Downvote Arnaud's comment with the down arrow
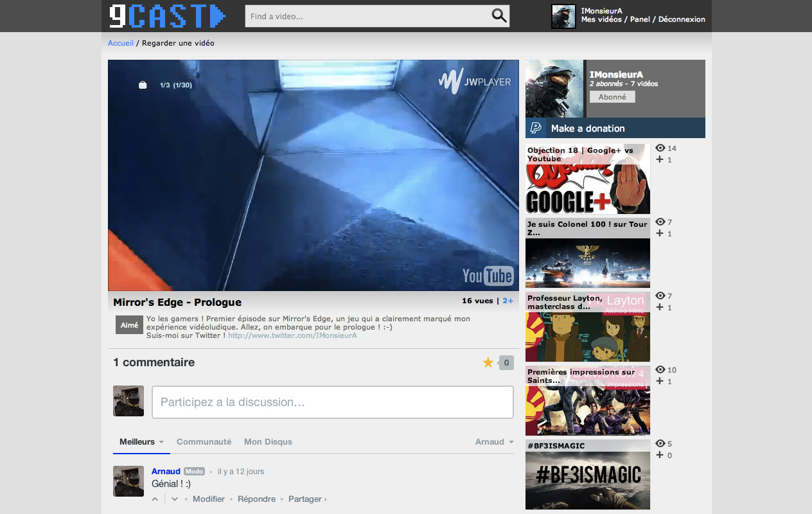The height and width of the screenshot is (514, 812). (x=173, y=499)
